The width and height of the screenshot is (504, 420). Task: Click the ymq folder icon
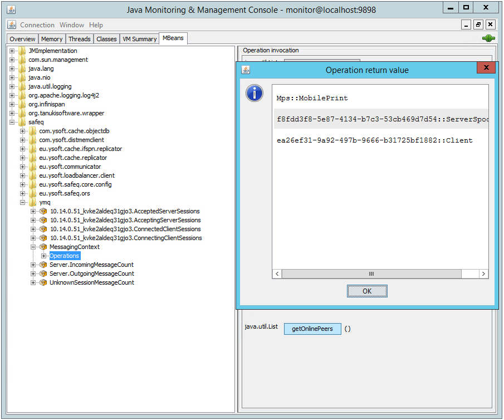(x=33, y=202)
